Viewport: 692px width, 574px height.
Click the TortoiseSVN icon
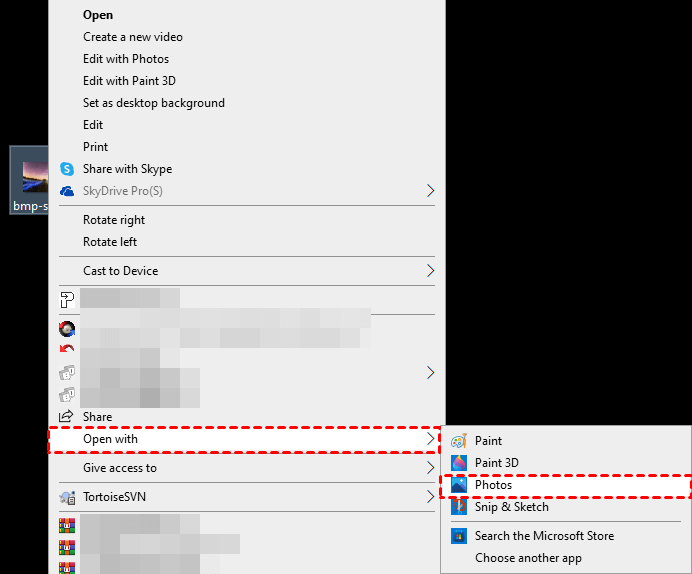pos(67,497)
